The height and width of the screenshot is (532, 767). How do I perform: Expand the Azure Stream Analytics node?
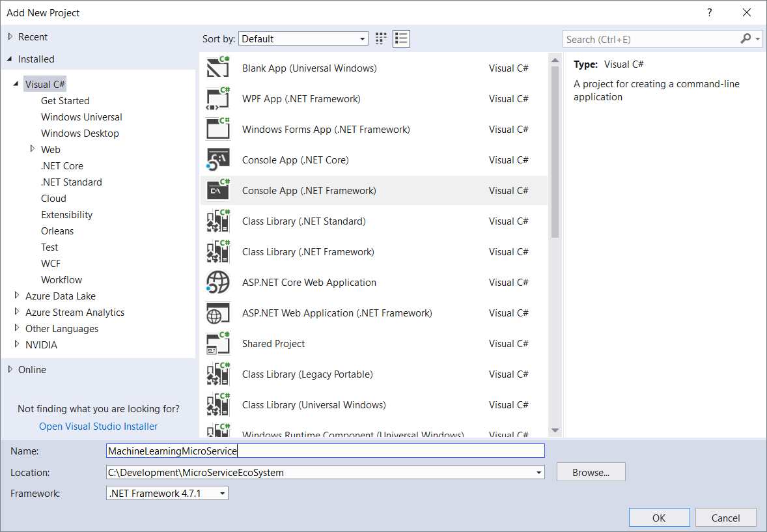click(x=17, y=311)
